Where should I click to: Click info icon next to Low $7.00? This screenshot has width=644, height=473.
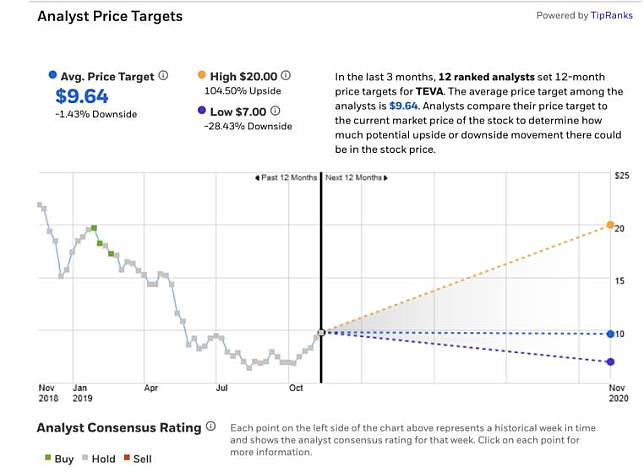coord(275,111)
